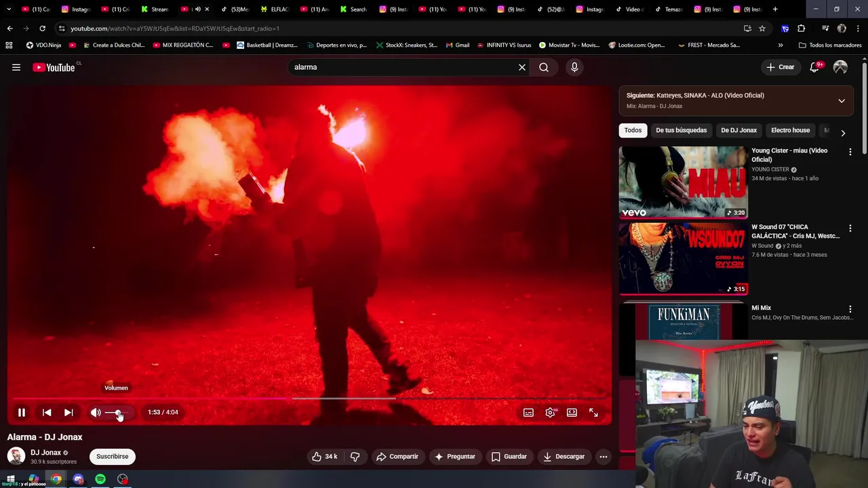Open Chrome from the taskbar
The image size is (868, 488).
click(x=56, y=479)
